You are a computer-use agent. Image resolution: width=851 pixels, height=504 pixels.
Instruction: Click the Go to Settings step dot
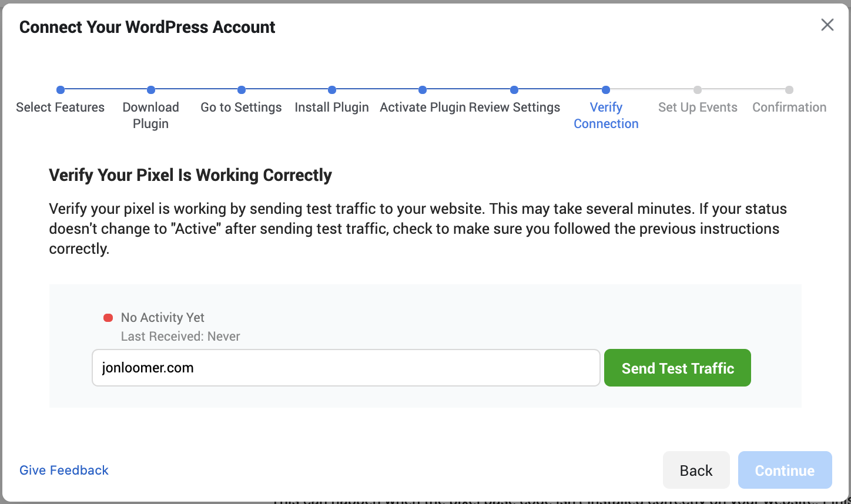pos(242,90)
